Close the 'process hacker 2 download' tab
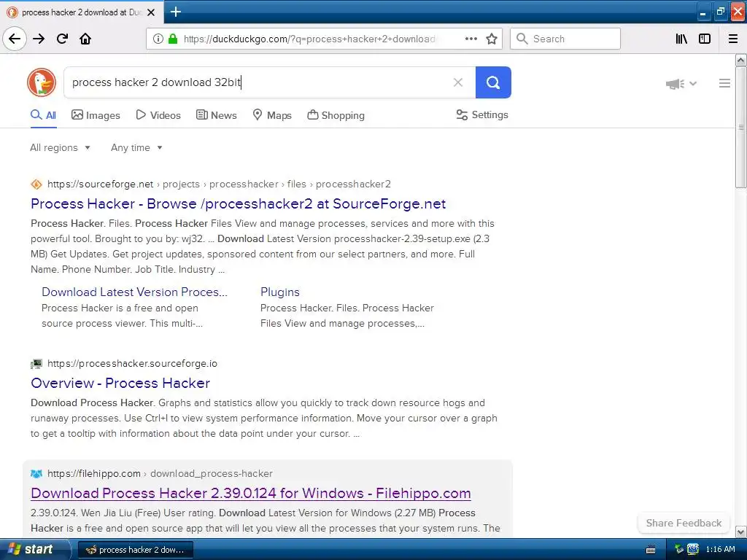 tap(151, 12)
